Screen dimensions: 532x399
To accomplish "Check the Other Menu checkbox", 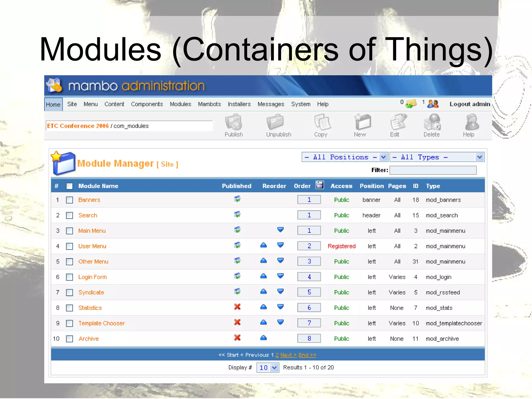I will point(69,262).
